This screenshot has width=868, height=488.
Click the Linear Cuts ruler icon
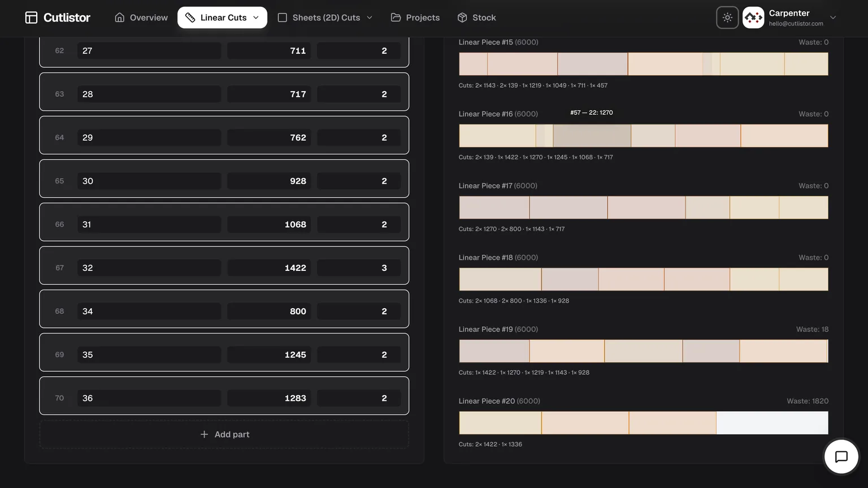tap(190, 18)
